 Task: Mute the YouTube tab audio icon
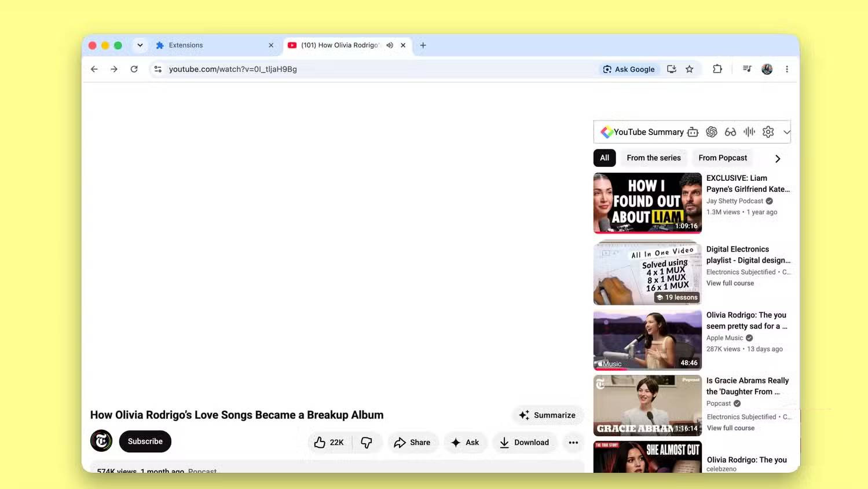[x=390, y=45]
